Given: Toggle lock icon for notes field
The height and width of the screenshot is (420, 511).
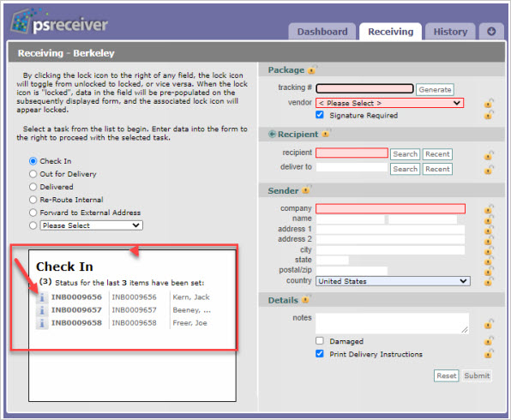Looking at the screenshot, I should point(489,324).
